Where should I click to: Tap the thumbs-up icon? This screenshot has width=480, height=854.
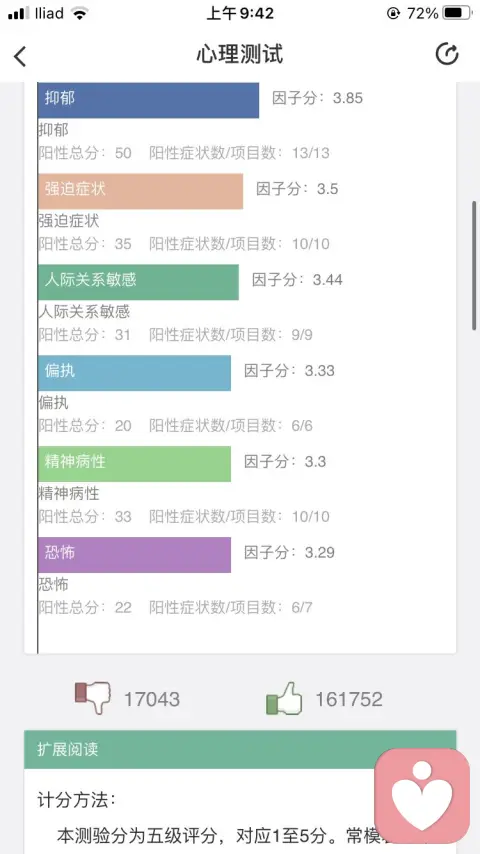point(284,698)
